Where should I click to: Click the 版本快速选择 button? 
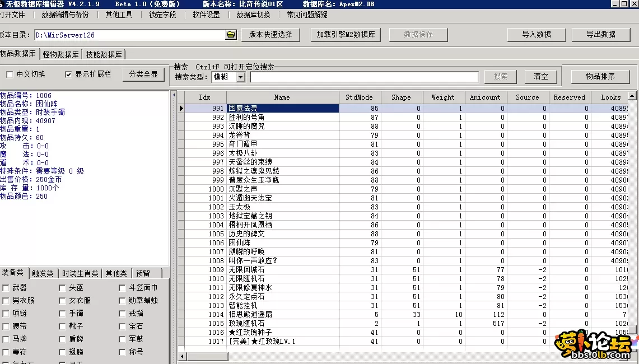[x=270, y=35]
